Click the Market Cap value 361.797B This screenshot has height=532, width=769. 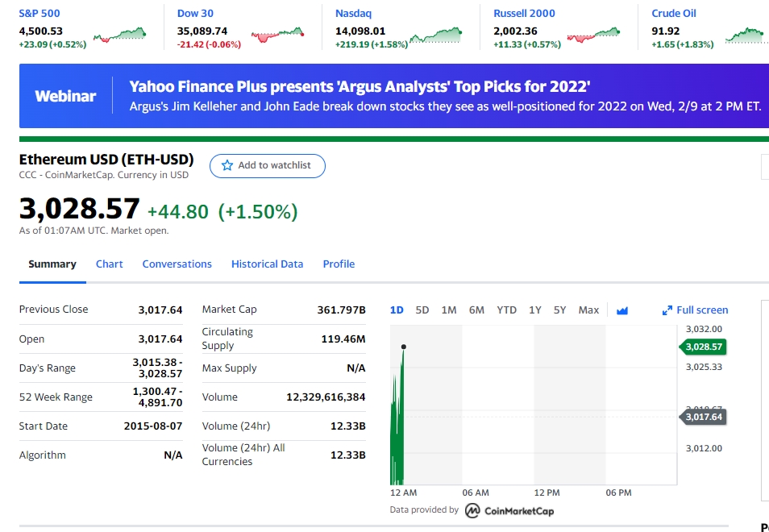pyautogui.click(x=341, y=310)
